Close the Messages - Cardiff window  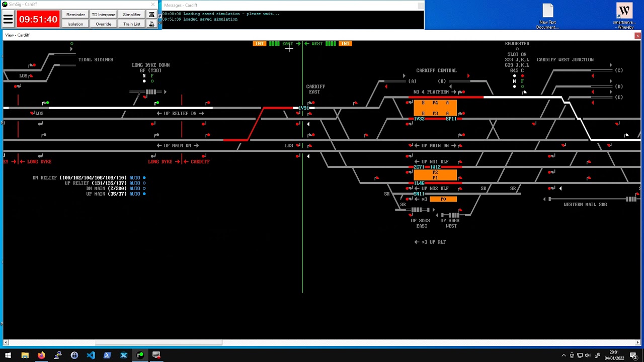pyautogui.click(x=420, y=6)
